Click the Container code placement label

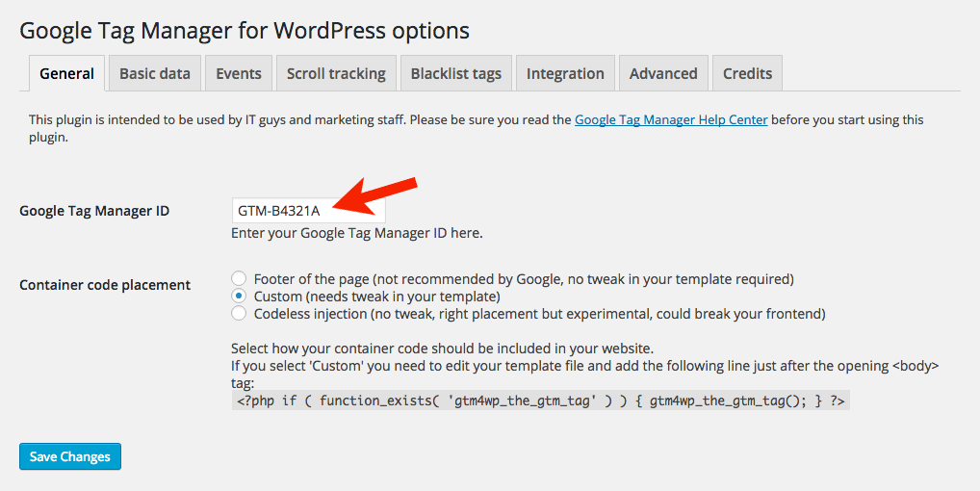click(105, 285)
